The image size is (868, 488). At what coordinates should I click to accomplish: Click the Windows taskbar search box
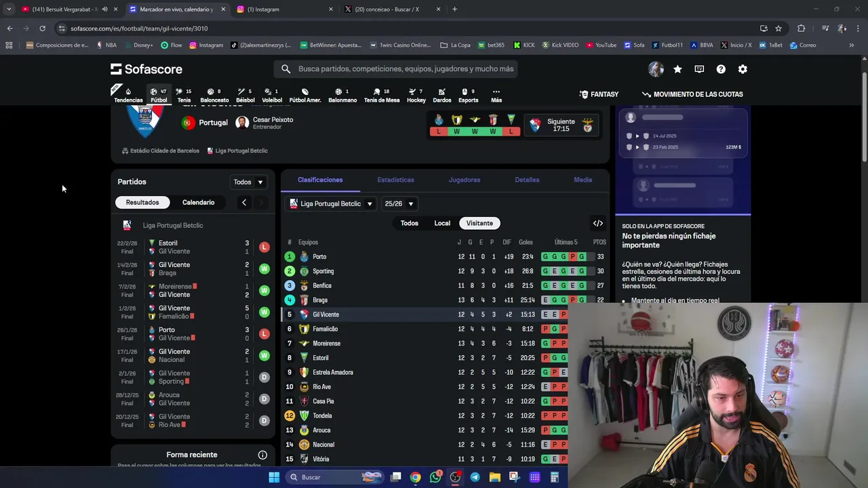click(336, 477)
